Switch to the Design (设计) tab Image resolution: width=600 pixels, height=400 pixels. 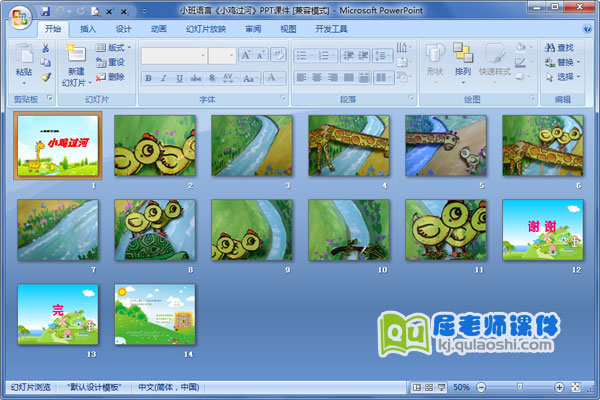(x=123, y=29)
